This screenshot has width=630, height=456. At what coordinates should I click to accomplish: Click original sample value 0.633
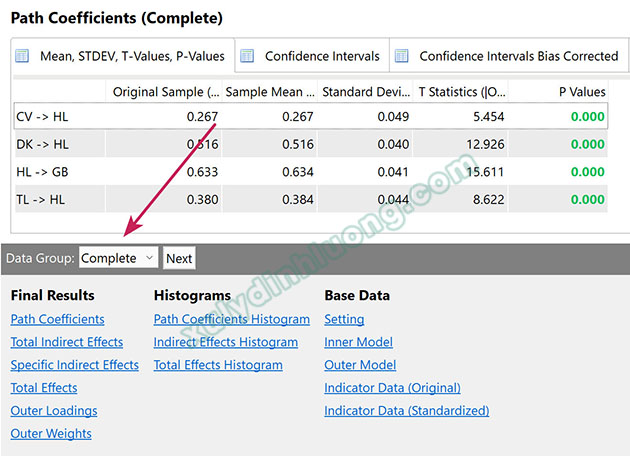[x=202, y=172]
